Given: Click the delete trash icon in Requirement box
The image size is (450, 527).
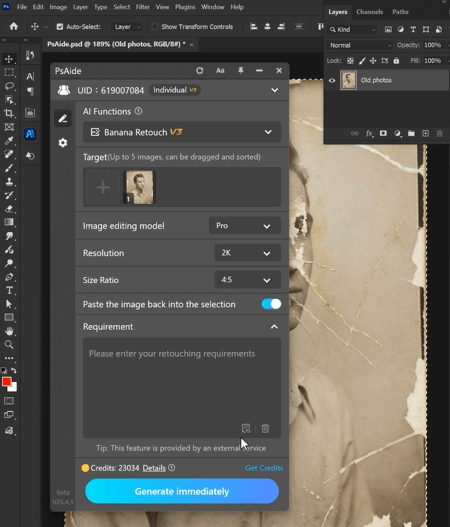Looking at the screenshot, I should [x=265, y=428].
